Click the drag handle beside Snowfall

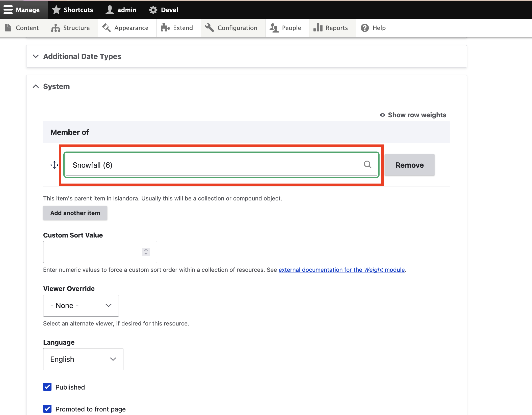54,165
